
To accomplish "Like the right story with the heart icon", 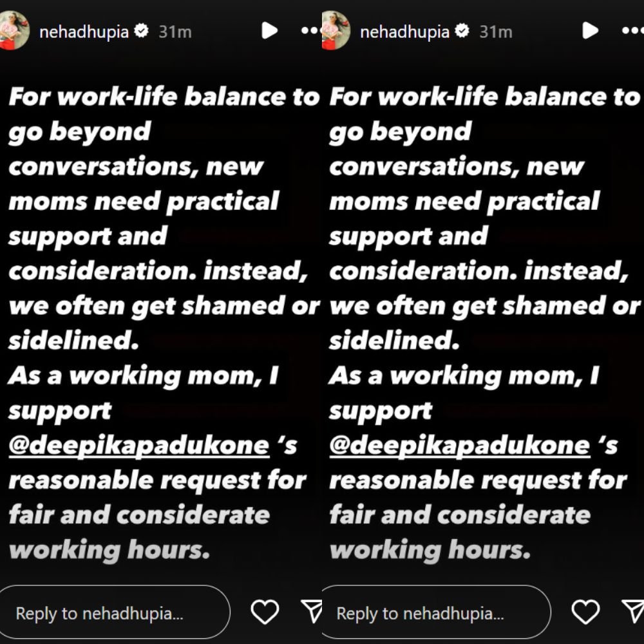I will pos(585,612).
